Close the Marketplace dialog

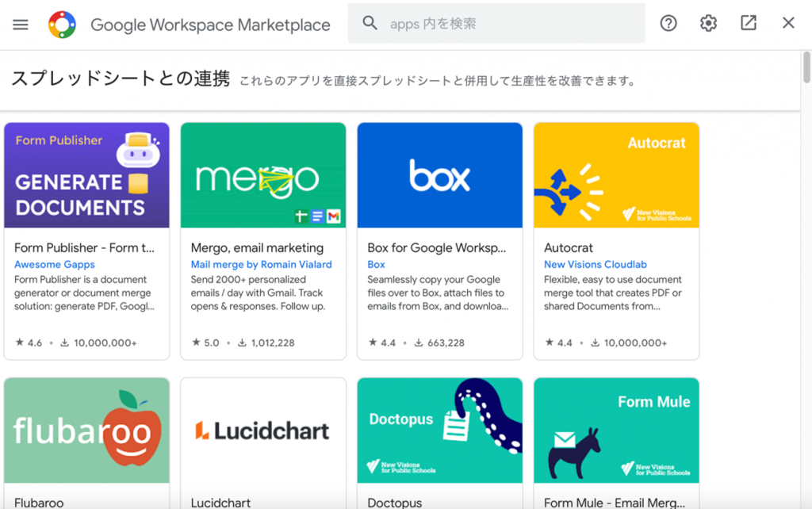click(788, 23)
